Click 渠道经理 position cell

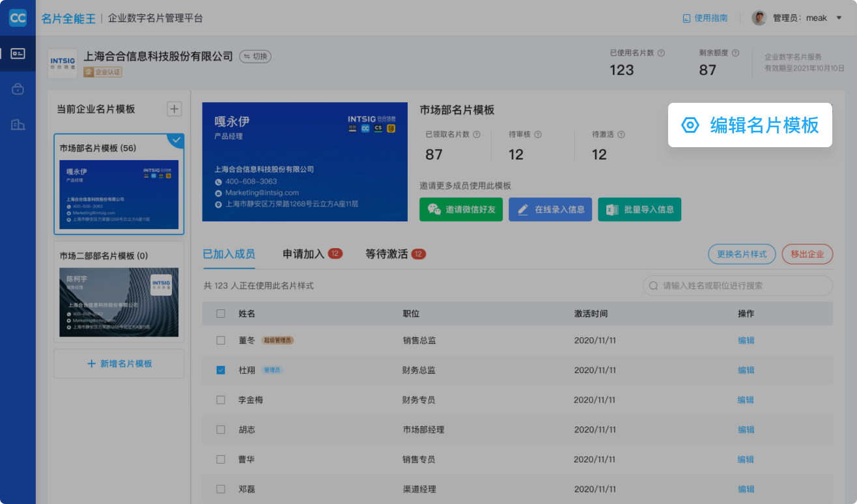click(x=419, y=489)
